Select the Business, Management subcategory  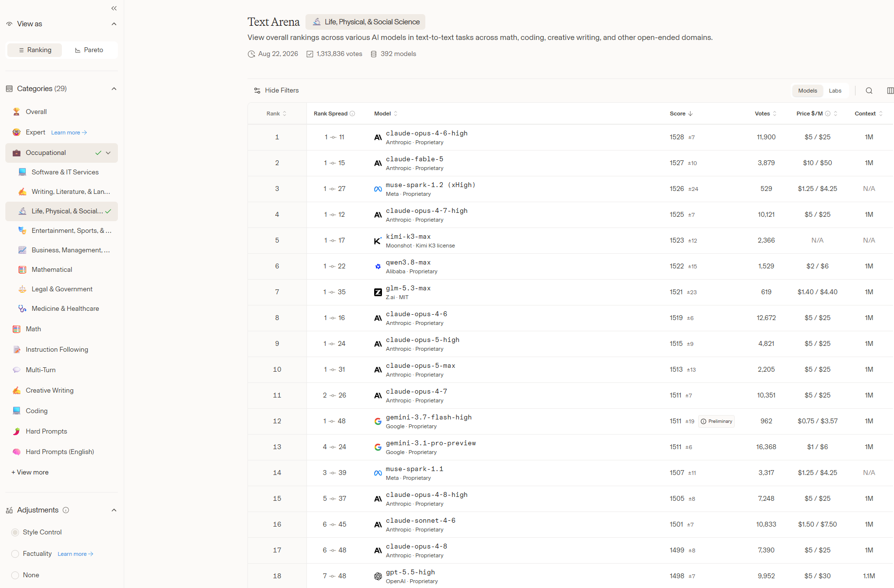(x=62, y=250)
